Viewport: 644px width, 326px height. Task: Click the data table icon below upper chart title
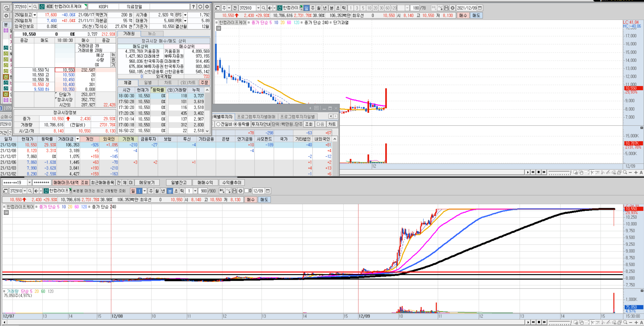(x=219, y=28)
